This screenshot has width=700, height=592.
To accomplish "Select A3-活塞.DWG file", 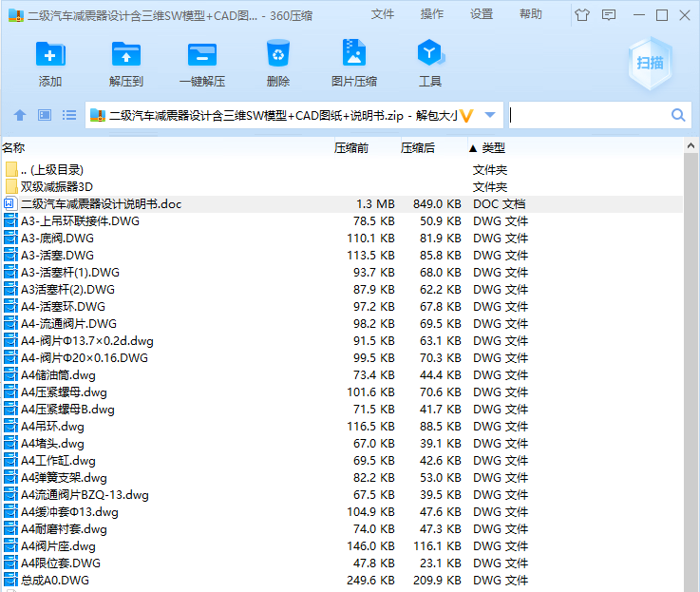I will click(x=343, y=255).
